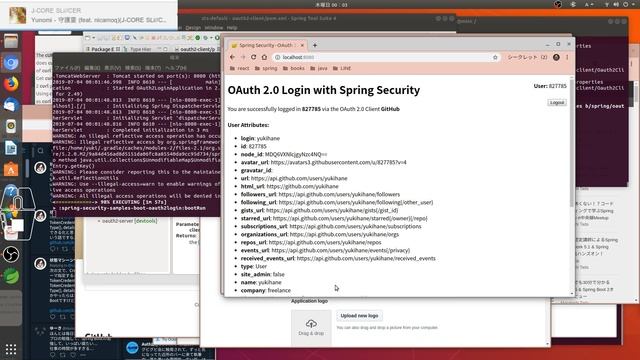Open a new browser tab with plus
Screen dimensions: 640x360
coord(315,45)
